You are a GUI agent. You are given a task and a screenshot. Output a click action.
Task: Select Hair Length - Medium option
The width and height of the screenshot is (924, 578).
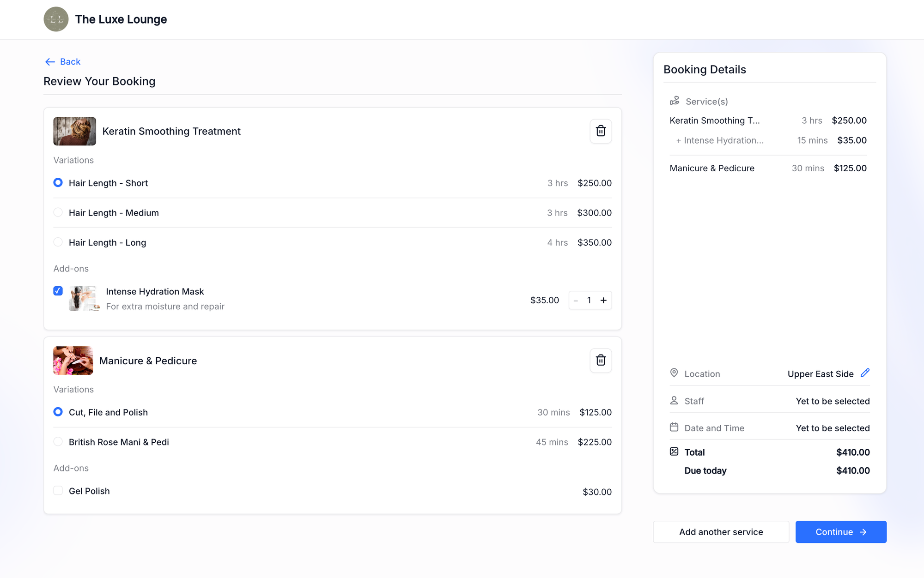tap(58, 212)
